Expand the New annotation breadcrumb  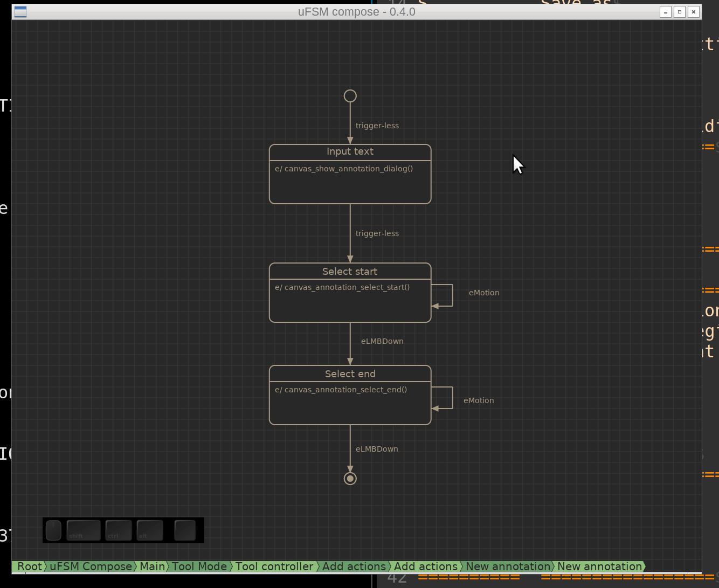coord(508,566)
